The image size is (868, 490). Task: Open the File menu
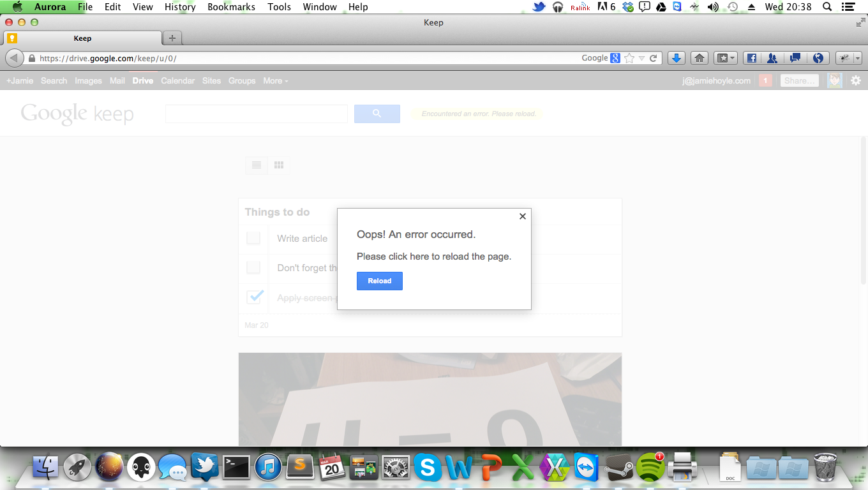[85, 7]
